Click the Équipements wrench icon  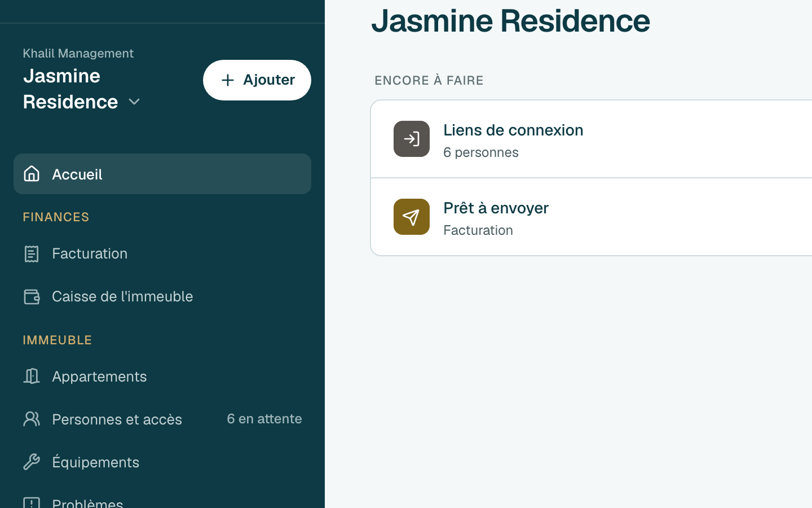click(x=32, y=462)
